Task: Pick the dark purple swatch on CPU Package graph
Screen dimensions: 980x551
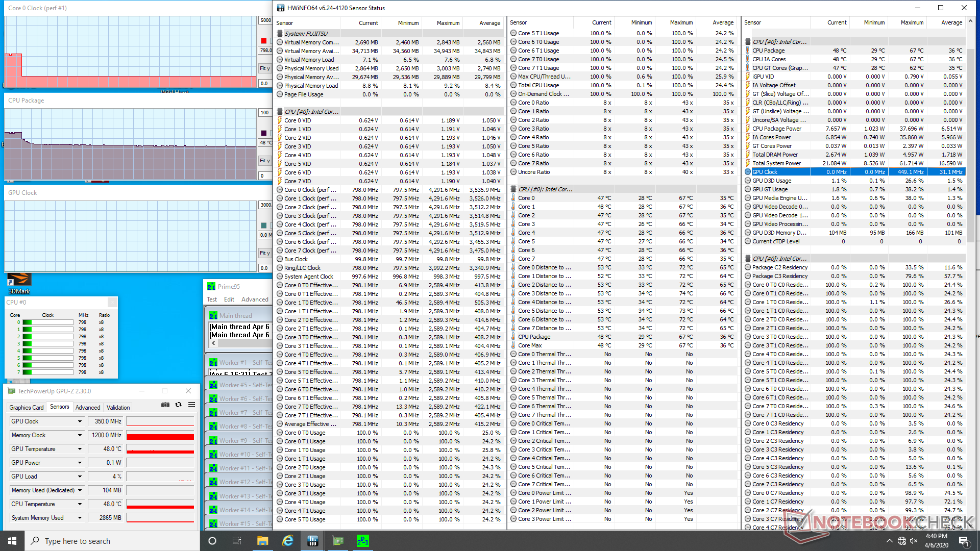Action: 264,133
